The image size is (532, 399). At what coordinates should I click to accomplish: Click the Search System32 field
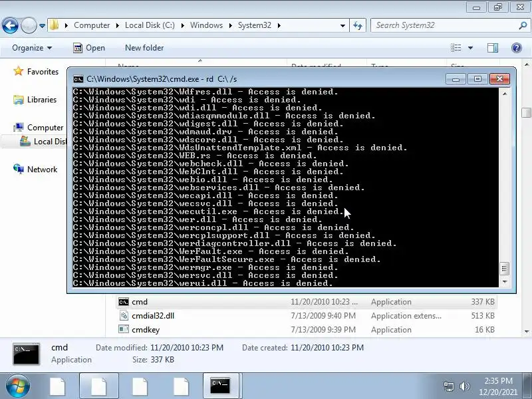pyautogui.click(x=444, y=25)
